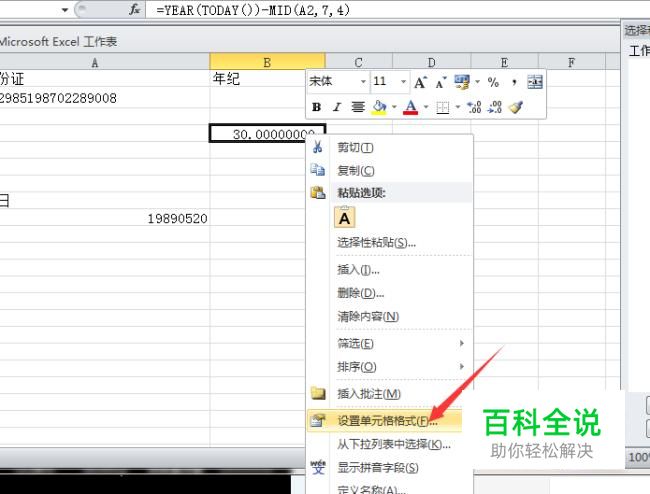The width and height of the screenshot is (650, 494).
Task: Choose 复制(C) from context menu
Action: click(x=390, y=170)
